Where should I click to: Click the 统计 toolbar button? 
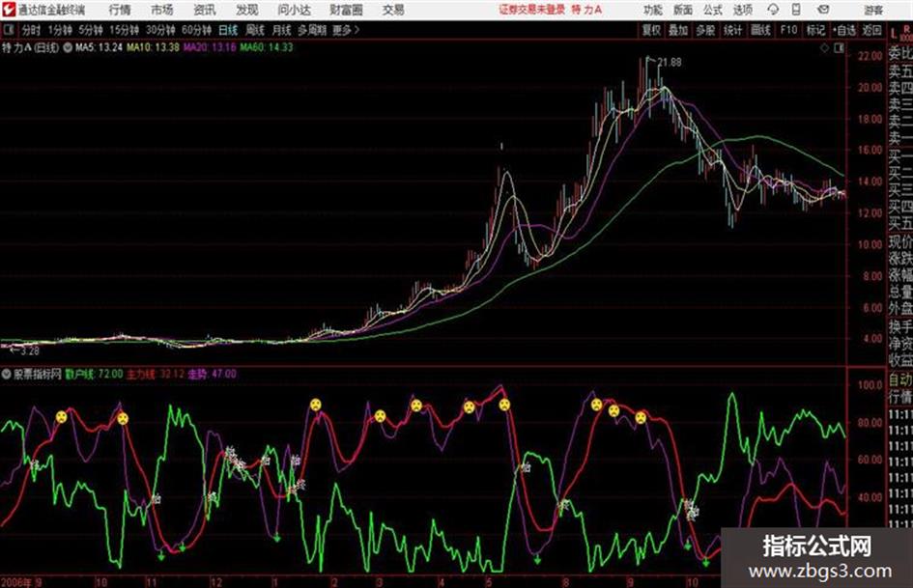pyautogui.click(x=732, y=30)
